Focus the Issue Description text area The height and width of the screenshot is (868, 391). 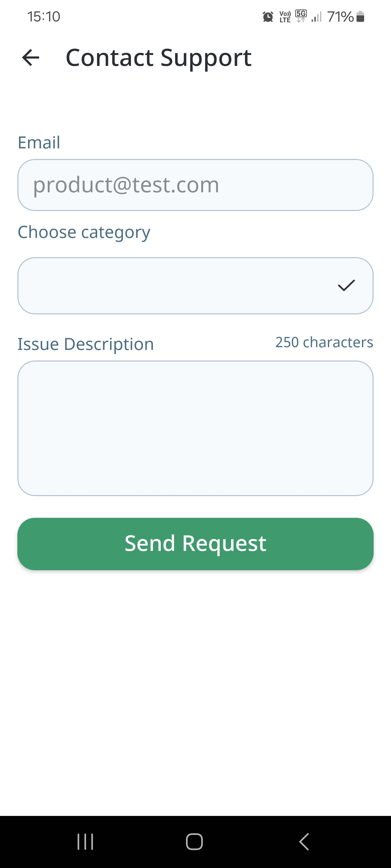(x=195, y=428)
